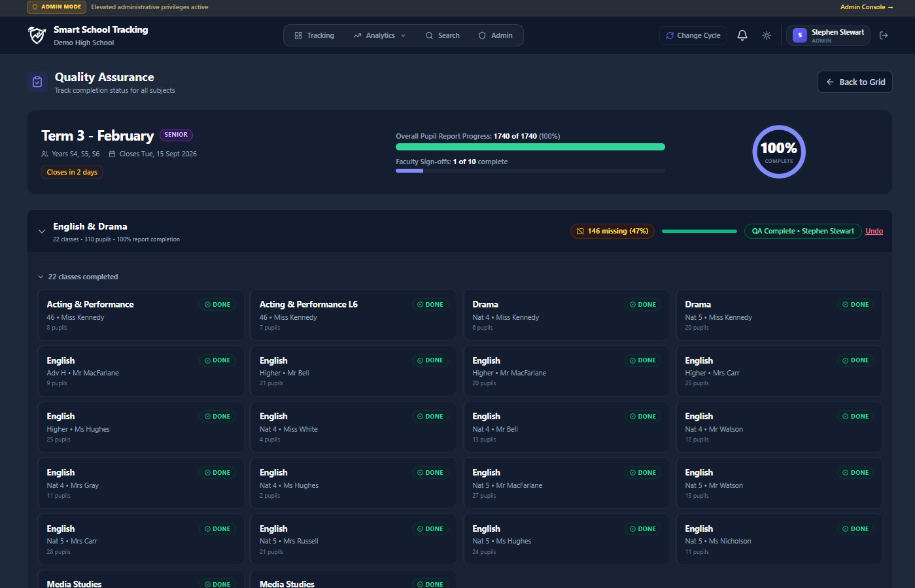Click the Demo High School name
The height and width of the screenshot is (588, 915).
coord(84,43)
